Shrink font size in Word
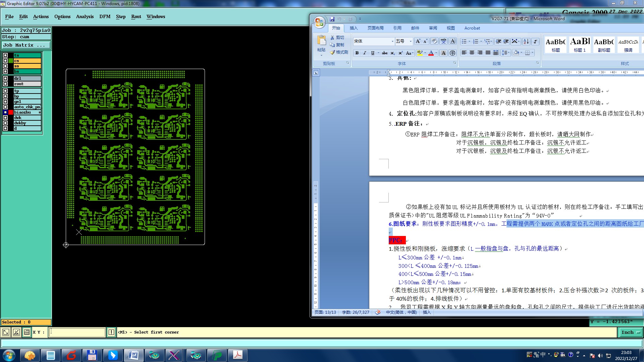The image size is (644, 362). pyautogui.click(x=425, y=41)
